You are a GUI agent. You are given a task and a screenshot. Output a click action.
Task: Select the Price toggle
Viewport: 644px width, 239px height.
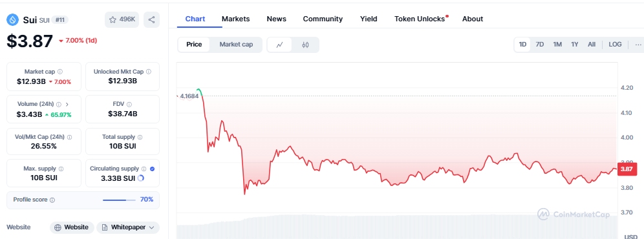194,45
